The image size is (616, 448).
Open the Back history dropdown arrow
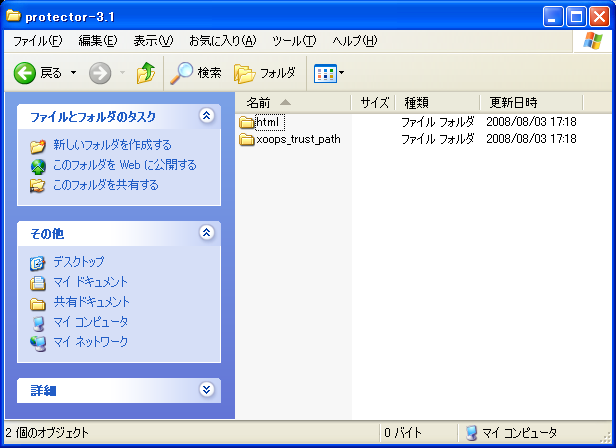[x=73, y=73]
